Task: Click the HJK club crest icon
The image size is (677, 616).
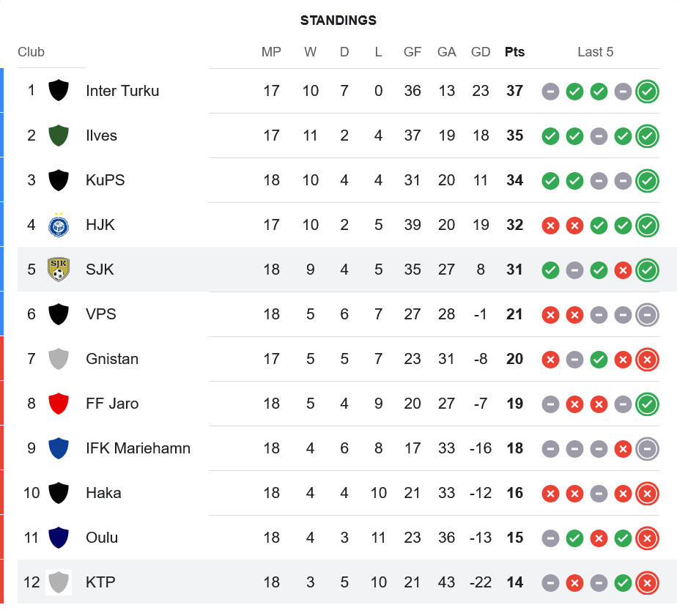Action: [59, 225]
